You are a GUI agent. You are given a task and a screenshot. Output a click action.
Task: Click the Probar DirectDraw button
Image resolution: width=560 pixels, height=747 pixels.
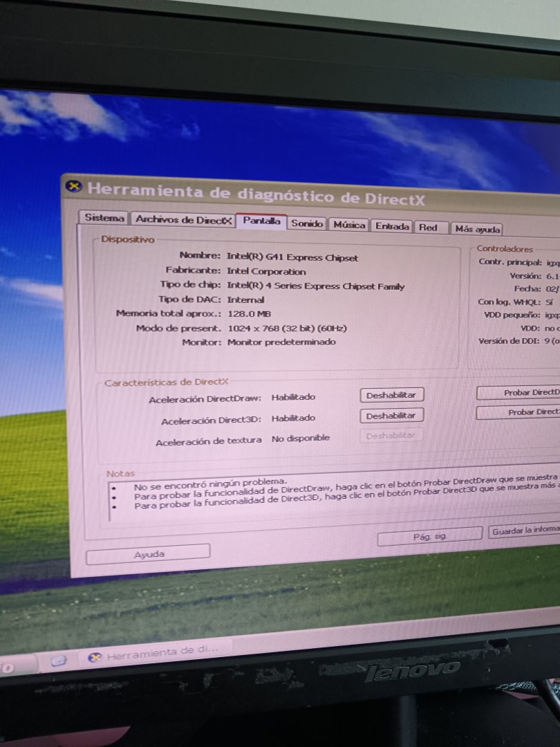[519, 393]
